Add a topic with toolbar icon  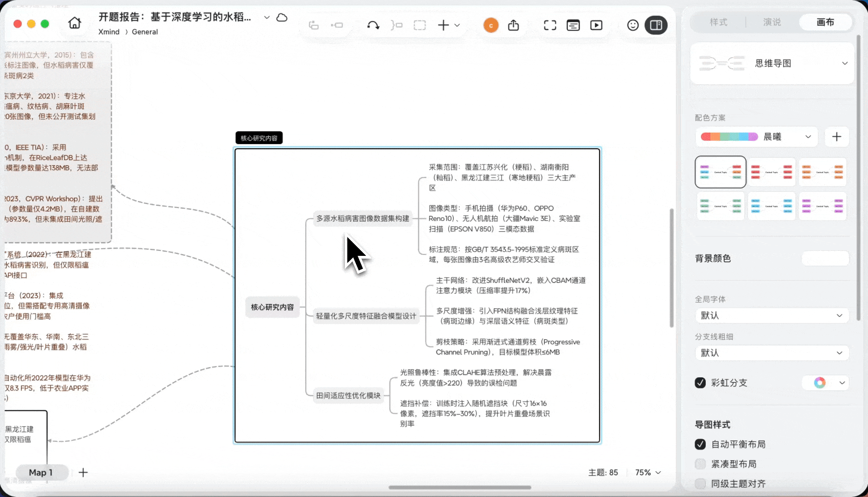coord(314,25)
